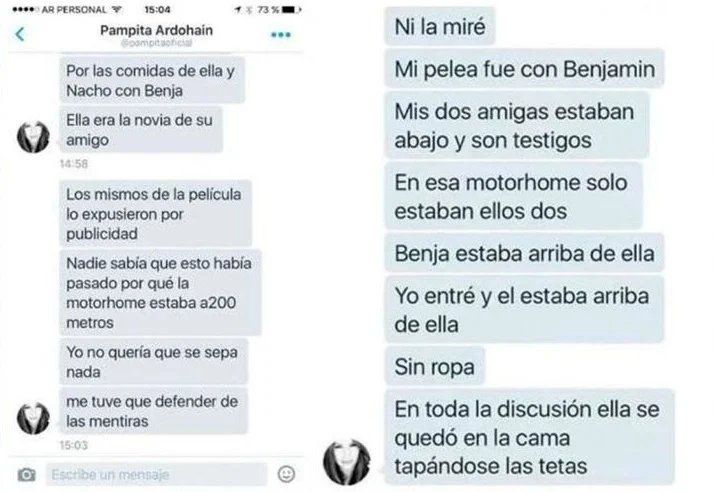Tap the @pampitaoficial handle under the name
The width and height of the screenshot is (714, 492).
156,43
